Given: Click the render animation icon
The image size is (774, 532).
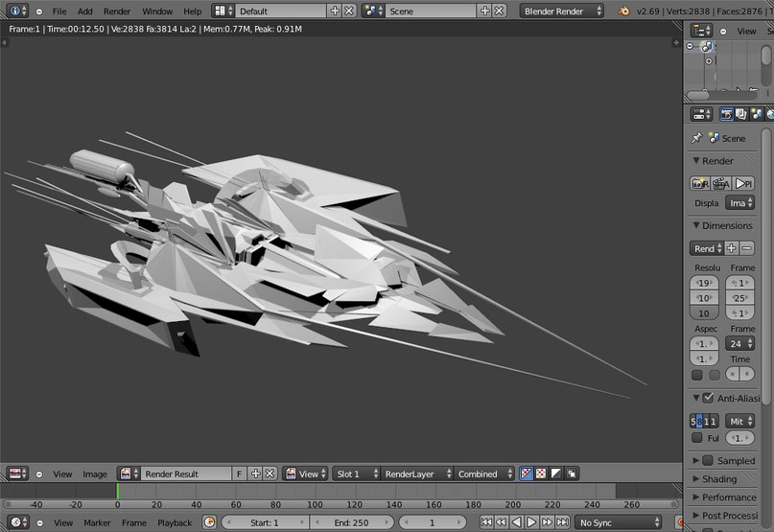Looking at the screenshot, I should (722, 183).
